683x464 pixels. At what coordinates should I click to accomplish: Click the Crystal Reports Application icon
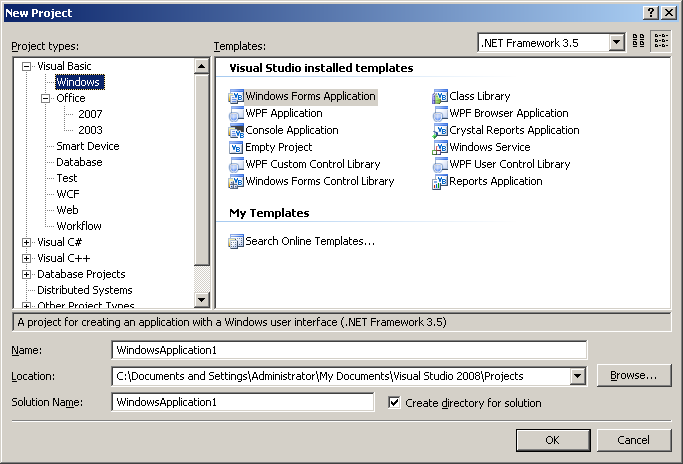[x=440, y=131]
